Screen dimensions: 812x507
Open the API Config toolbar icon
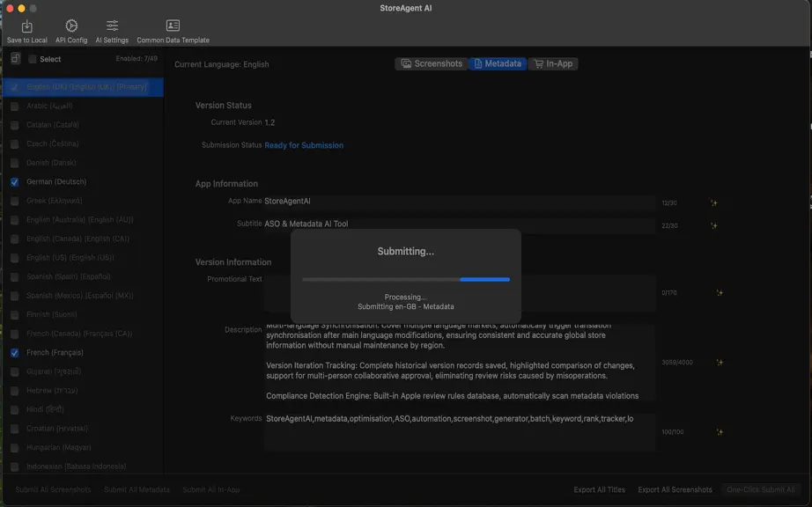tap(71, 31)
